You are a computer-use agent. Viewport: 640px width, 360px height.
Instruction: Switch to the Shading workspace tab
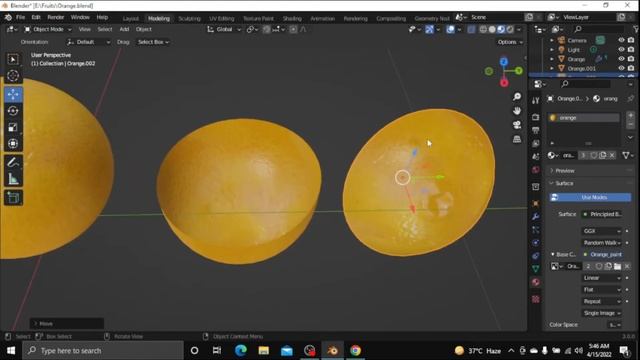(292, 18)
